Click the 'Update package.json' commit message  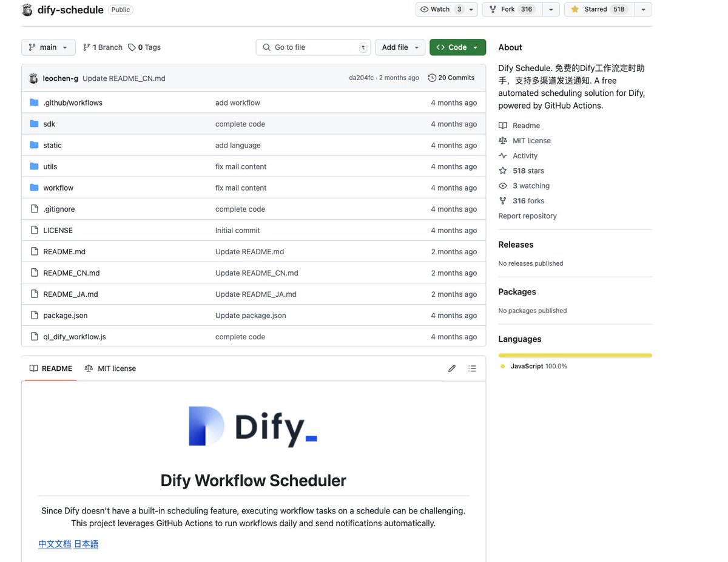coord(251,316)
